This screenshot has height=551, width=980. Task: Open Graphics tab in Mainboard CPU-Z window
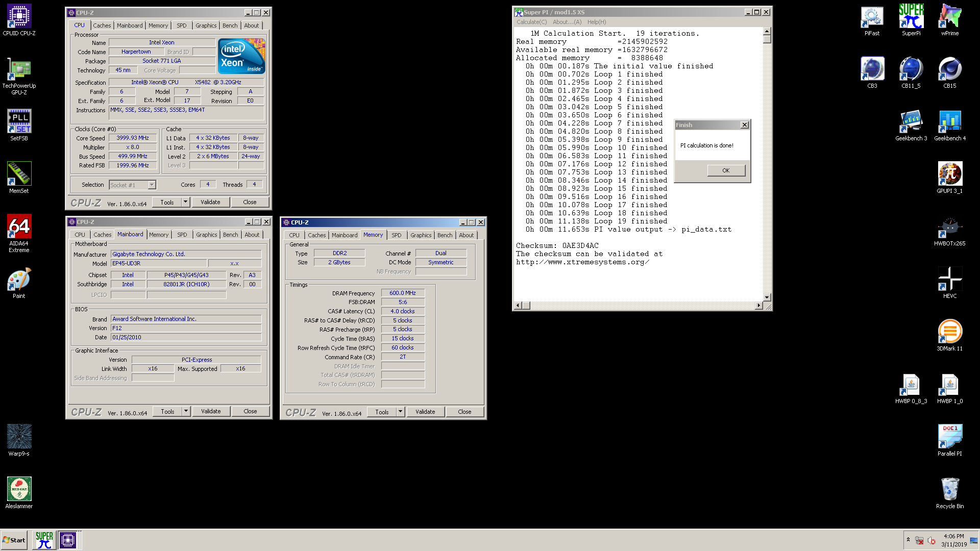point(207,235)
